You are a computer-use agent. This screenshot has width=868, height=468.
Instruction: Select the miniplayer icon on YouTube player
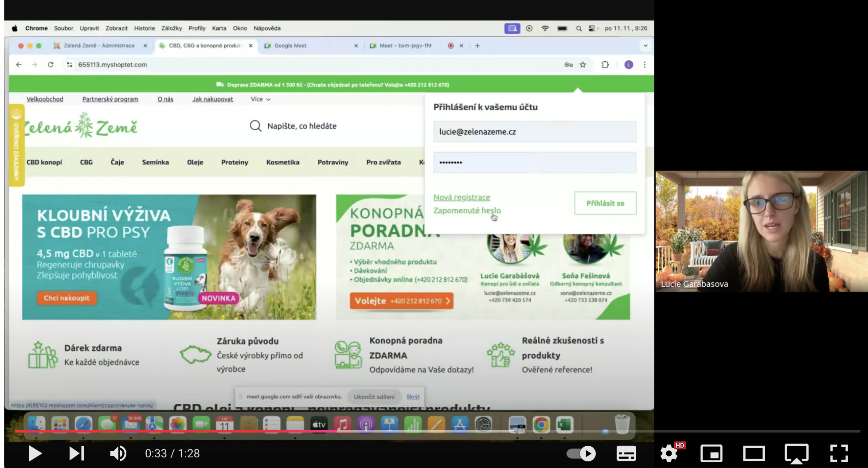[712, 453]
